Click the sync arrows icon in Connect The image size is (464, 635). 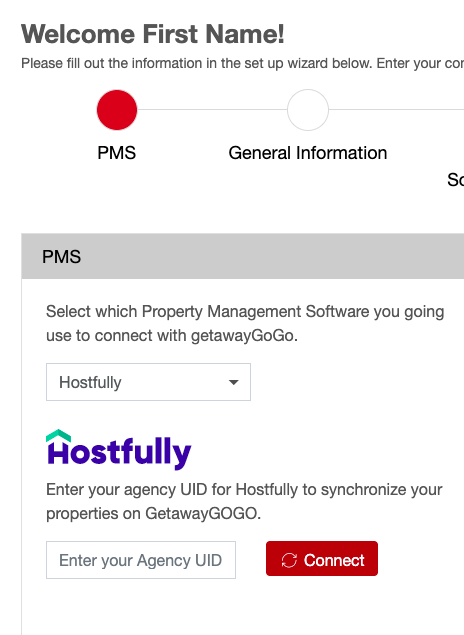pyautogui.click(x=289, y=560)
